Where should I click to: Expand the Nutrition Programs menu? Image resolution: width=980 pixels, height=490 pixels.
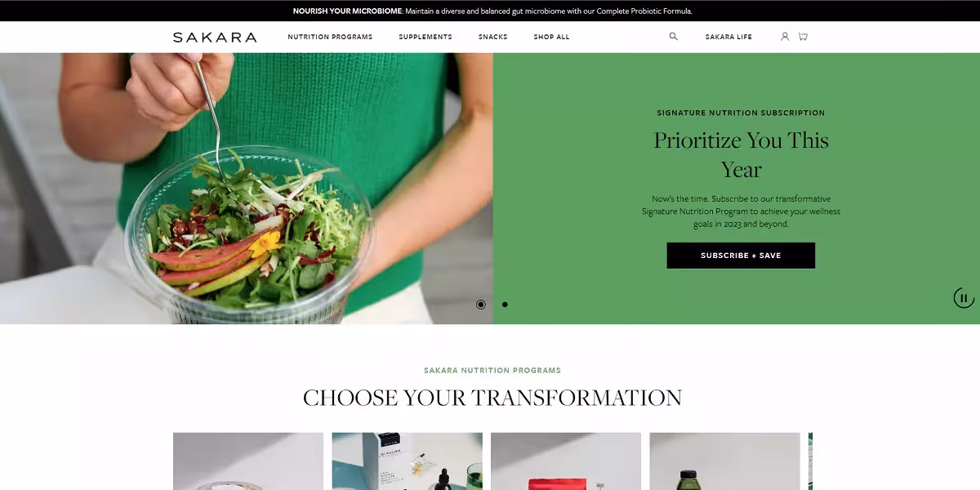(x=330, y=37)
